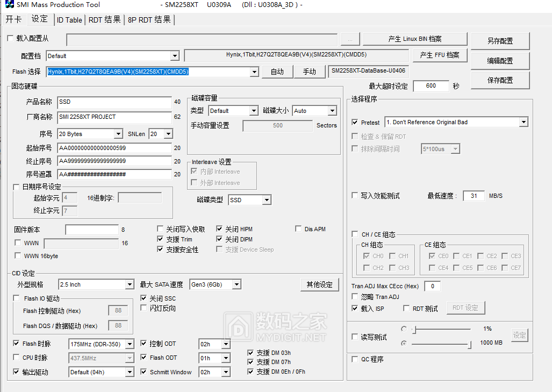Expand the Flash 选择 dropdown
Screen dimensions: 552x392
click(254, 72)
